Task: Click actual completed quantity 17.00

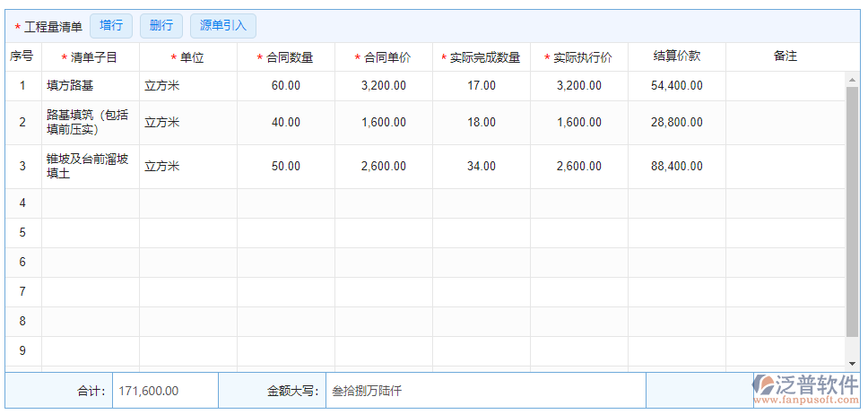Action: point(481,86)
